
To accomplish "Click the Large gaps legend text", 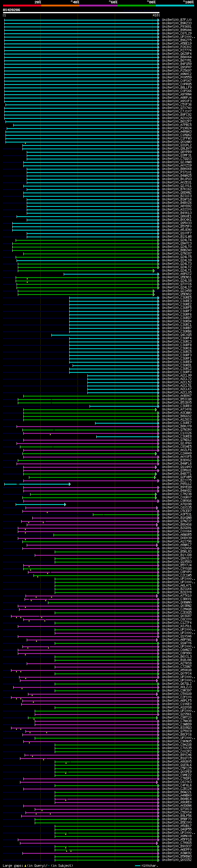I will pos(38,865).
